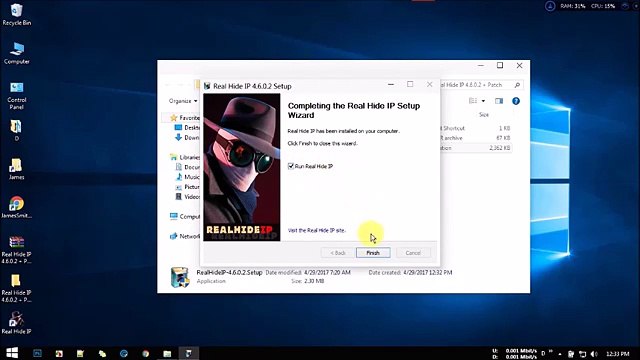640x360 pixels.
Task: Select the Shortcut row sized 1 KB
Action: click(x=476, y=128)
